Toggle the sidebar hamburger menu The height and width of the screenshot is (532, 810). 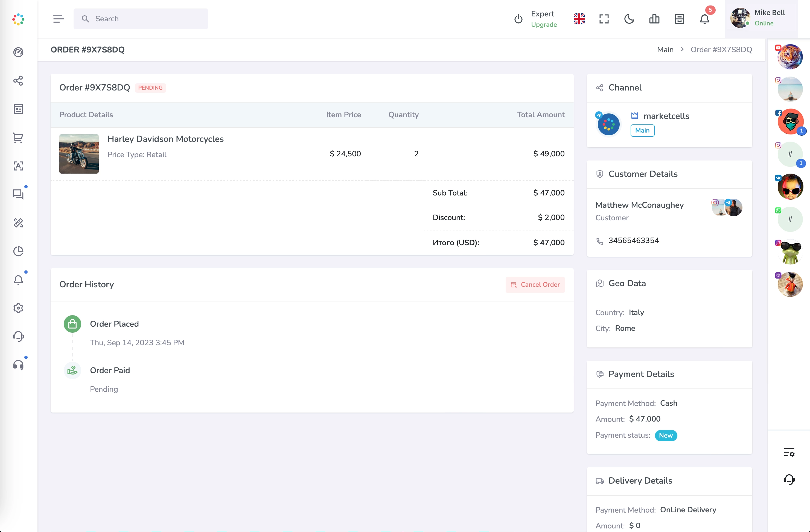[x=59, y=19]
